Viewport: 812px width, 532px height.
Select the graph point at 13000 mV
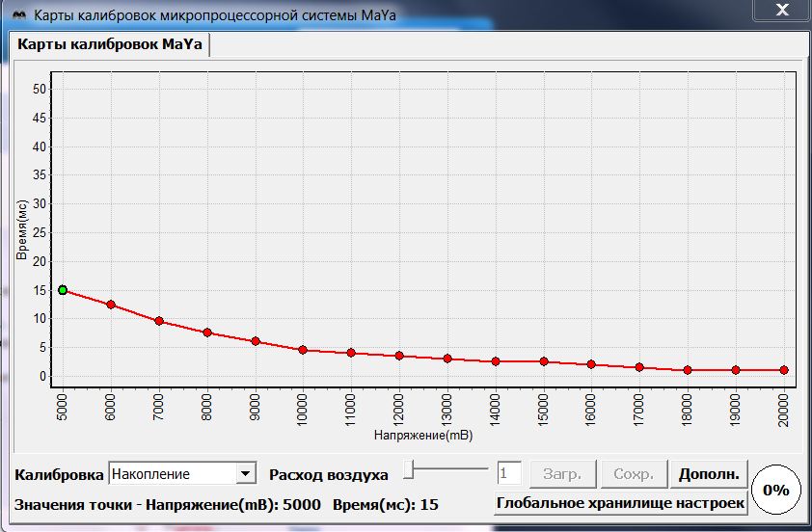click(x=447, y=359)
